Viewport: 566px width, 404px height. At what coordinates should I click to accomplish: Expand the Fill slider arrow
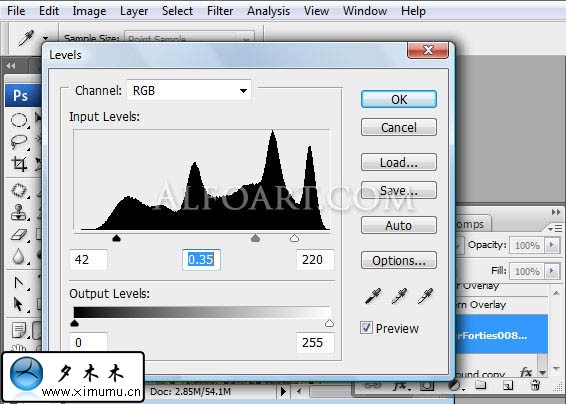(552, 271)
